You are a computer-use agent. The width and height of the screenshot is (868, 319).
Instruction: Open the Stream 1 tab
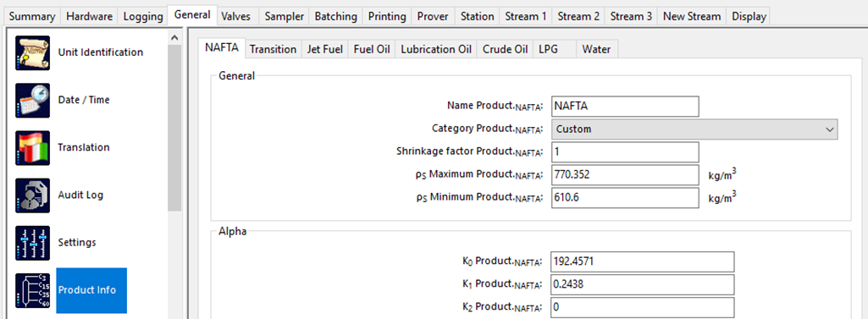526,17
